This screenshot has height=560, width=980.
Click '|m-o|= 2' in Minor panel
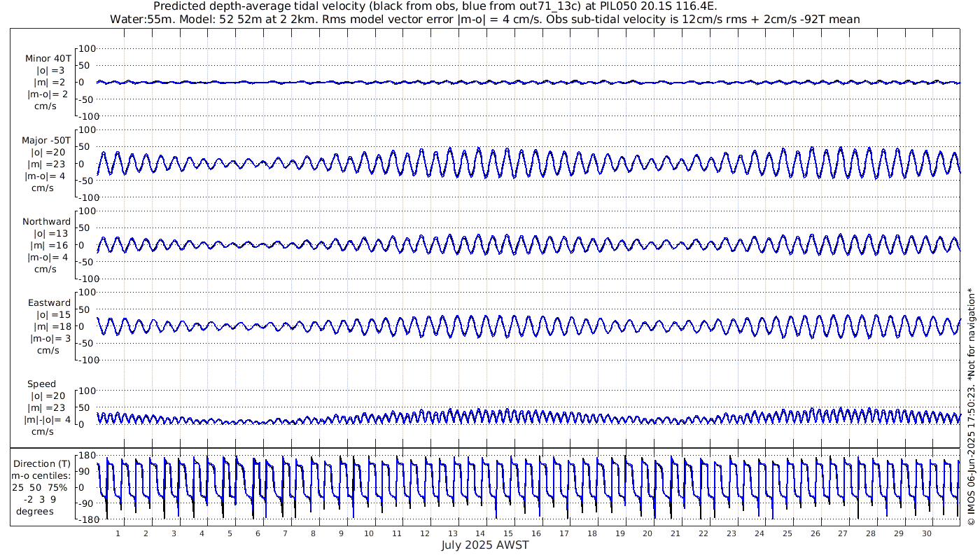click(48, 94)
